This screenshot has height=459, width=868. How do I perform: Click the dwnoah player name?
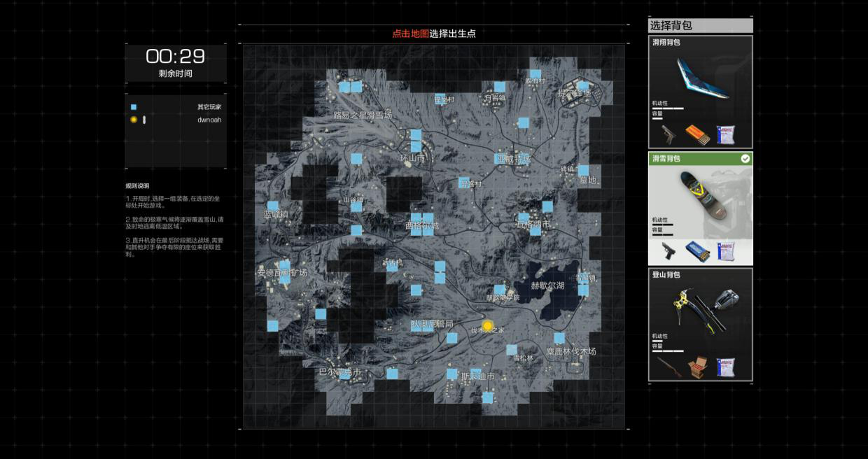coord(209,120)
